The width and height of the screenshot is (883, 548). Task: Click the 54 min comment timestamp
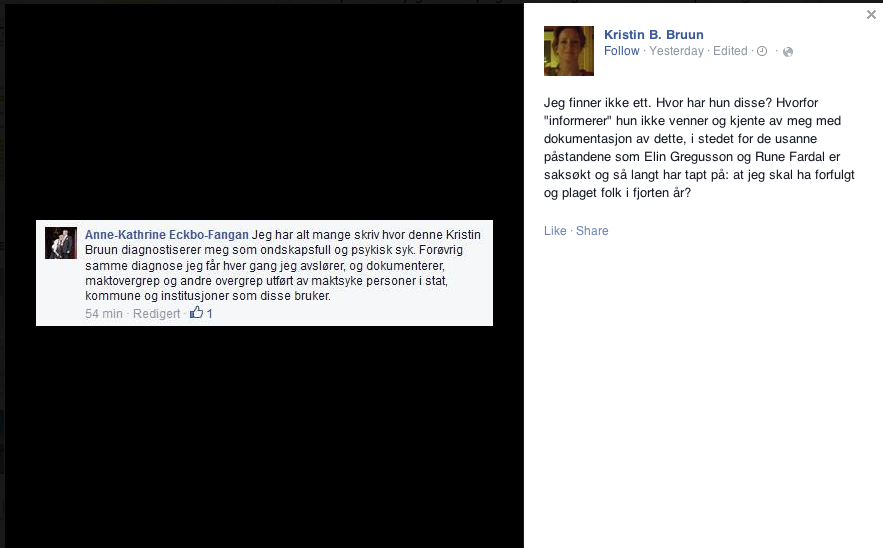(x=104, y=314)
